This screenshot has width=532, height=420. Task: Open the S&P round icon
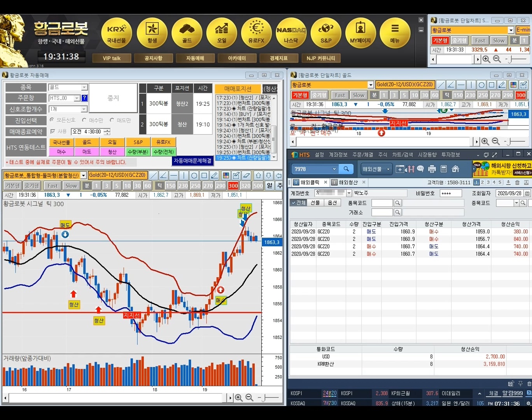(x=326, y=33)
